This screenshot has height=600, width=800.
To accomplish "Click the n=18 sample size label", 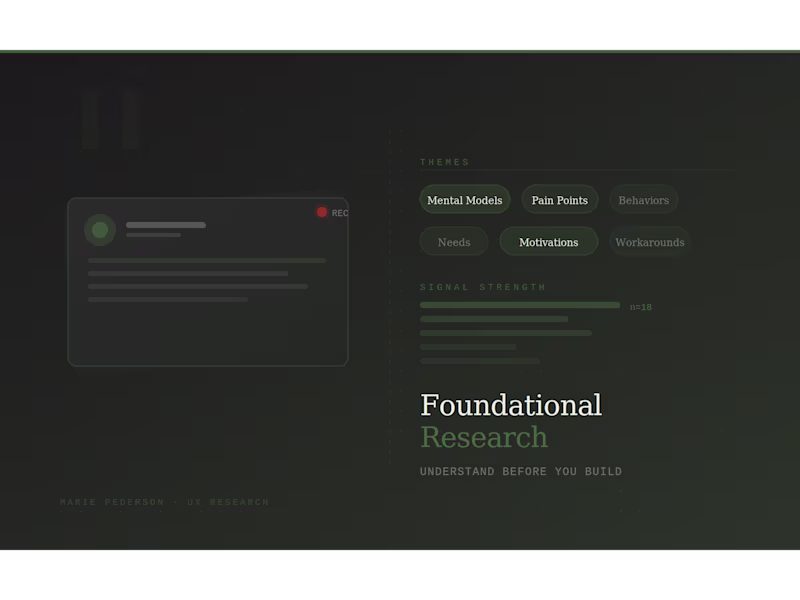I will [x=640, y=307].
